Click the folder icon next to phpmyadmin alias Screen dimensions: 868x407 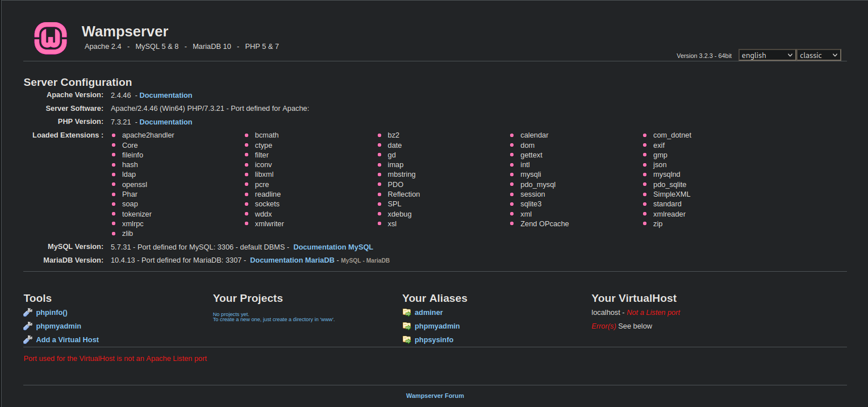407,326
